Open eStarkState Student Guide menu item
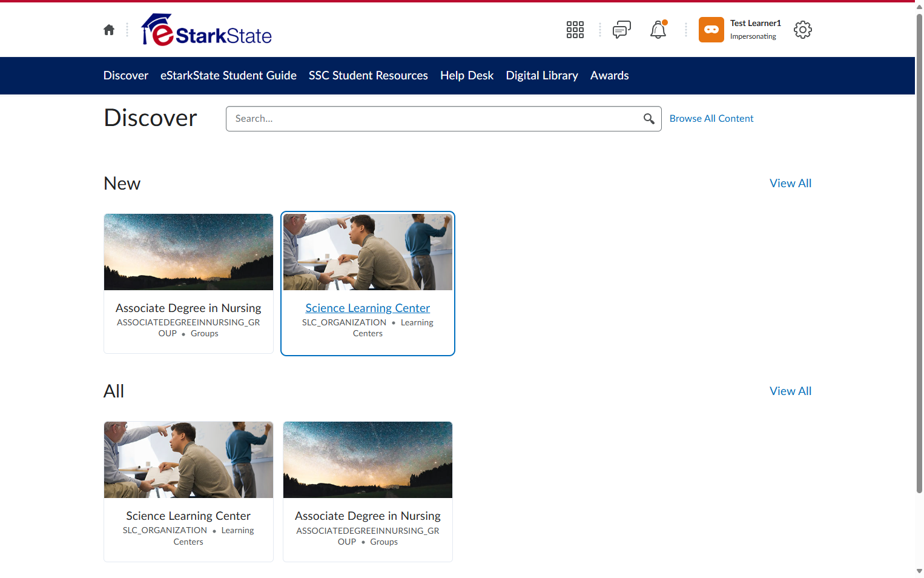 pos(228,76)
